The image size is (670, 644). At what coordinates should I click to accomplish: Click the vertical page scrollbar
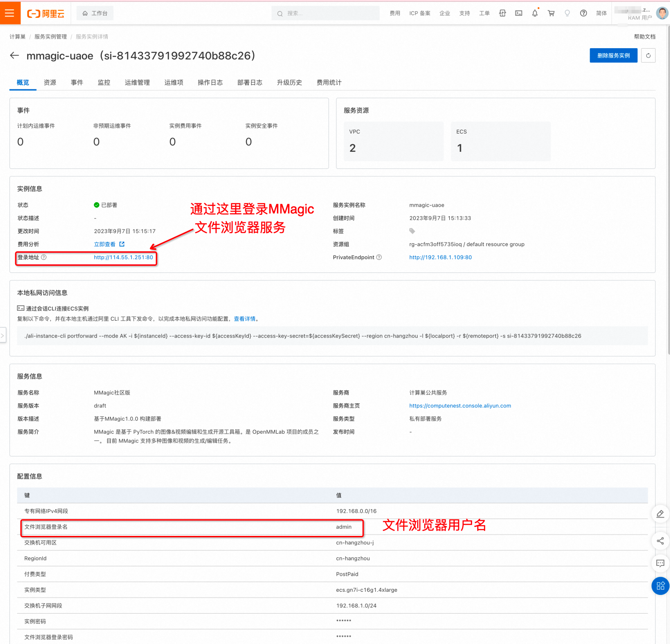tap(668, 190)
